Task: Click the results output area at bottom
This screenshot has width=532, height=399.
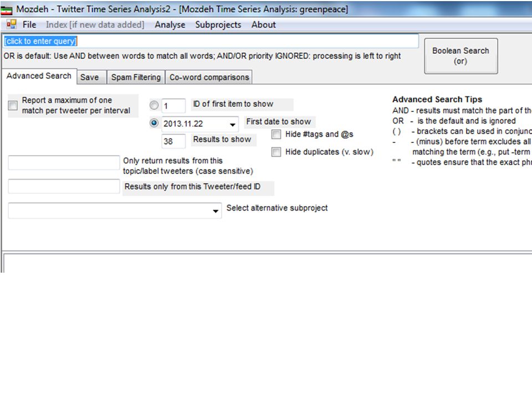Action: (268, 263)
